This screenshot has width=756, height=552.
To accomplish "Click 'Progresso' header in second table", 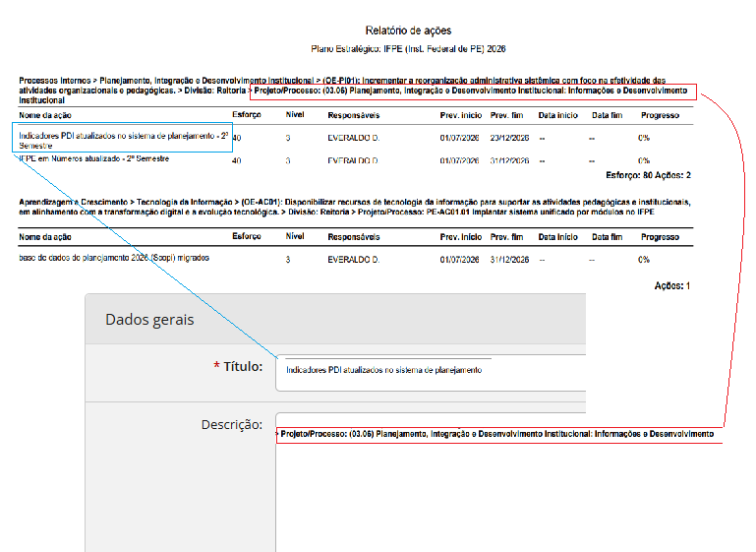I will click(x=660, y=237).
